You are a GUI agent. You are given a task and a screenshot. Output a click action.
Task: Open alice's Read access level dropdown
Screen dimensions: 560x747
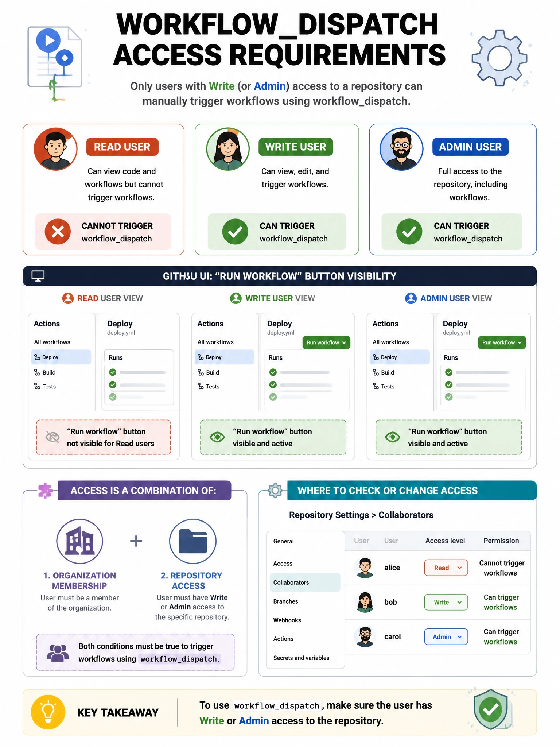pos(446,568)
